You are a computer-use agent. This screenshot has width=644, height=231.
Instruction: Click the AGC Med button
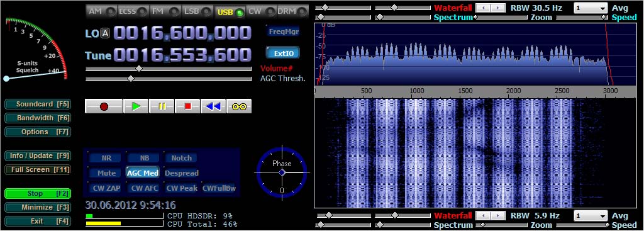click(x=143, y=173)
